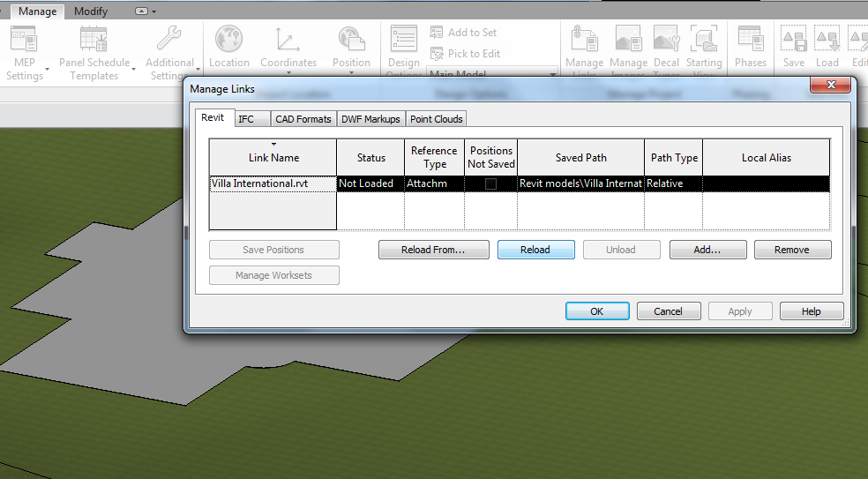
Task: Click the Additional Settings wrench icon
Action: point(168,41)
